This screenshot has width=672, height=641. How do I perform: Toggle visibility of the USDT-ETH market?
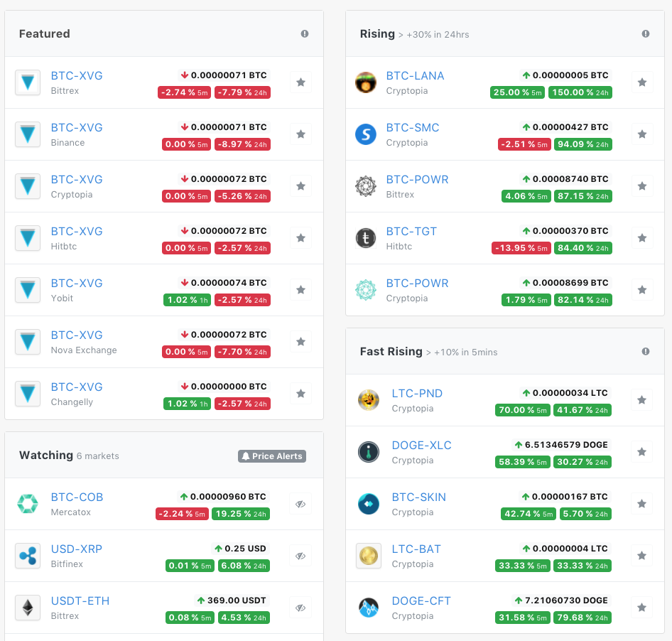coord(300,608)
